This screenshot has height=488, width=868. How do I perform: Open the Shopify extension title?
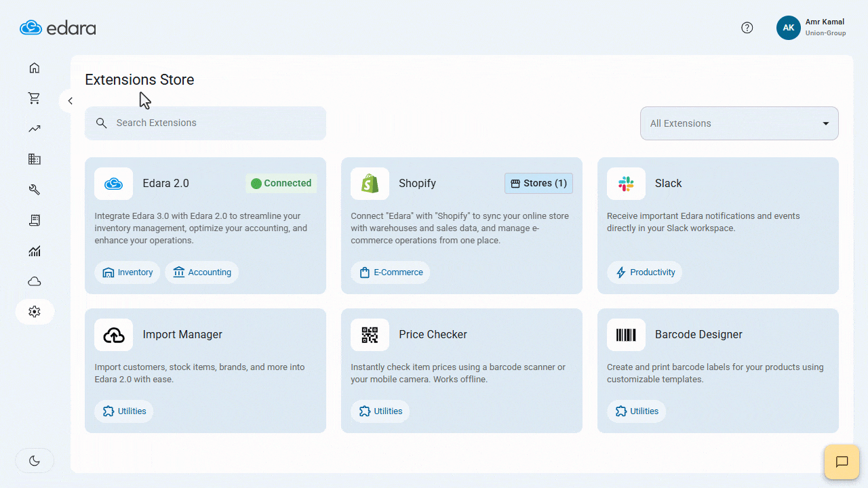click(417, 184)
